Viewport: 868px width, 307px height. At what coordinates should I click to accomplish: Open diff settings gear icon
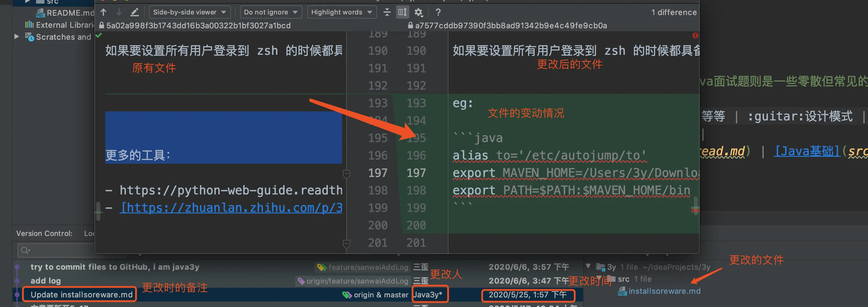click(418, 12)
